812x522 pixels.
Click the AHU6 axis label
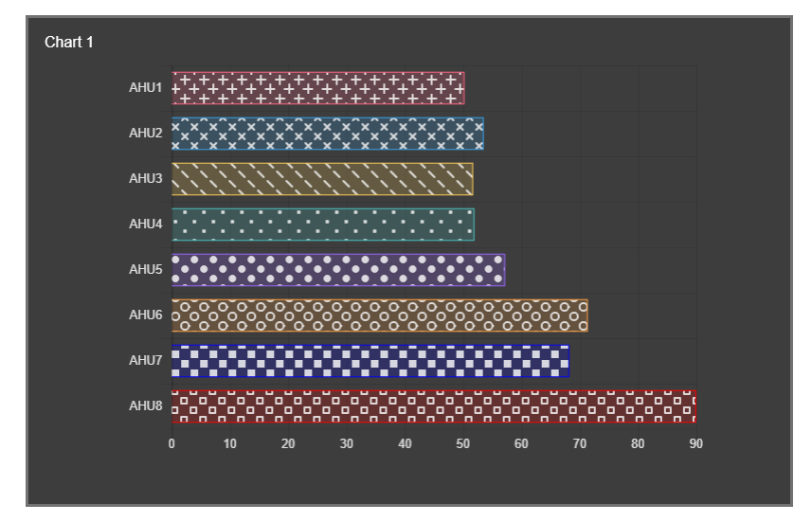[x=146, y=315]
